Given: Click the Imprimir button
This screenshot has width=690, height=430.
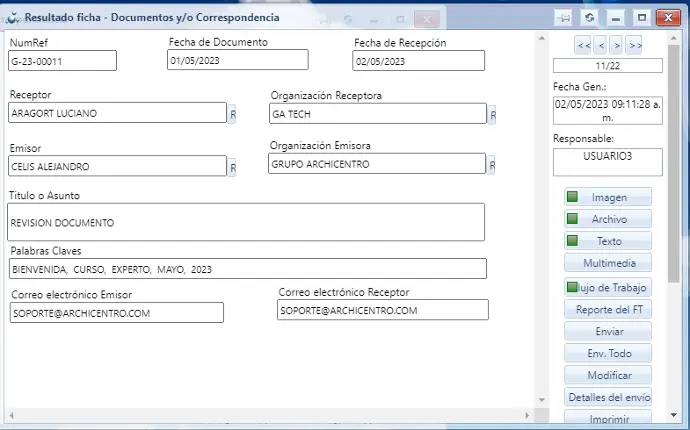Looking at the screenshot, I should point(608,417).
